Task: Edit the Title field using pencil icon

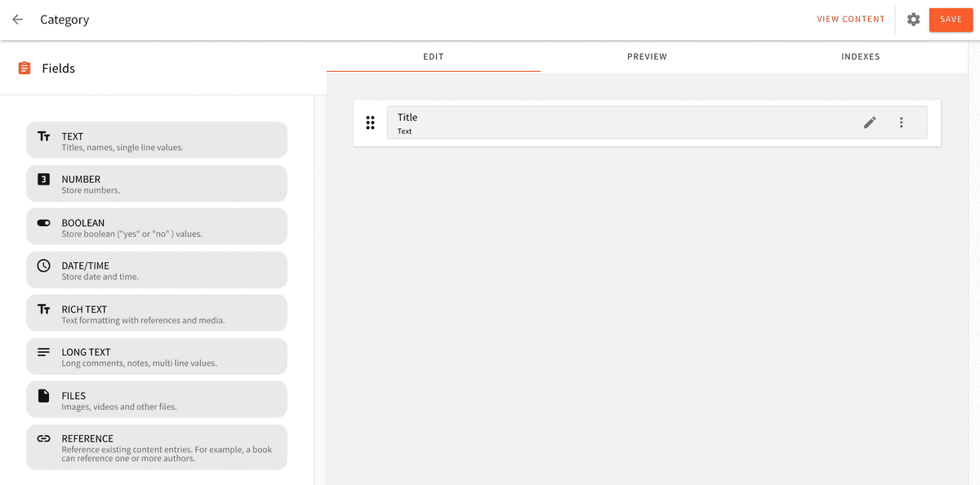Action: point(870,122)
